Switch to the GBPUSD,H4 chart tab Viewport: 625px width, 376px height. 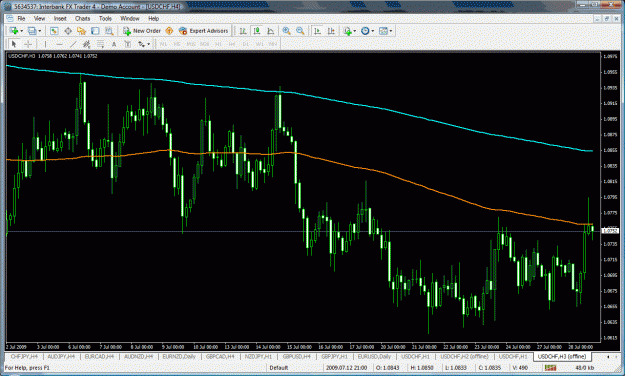pyautogui.click(x=297, y=356)
